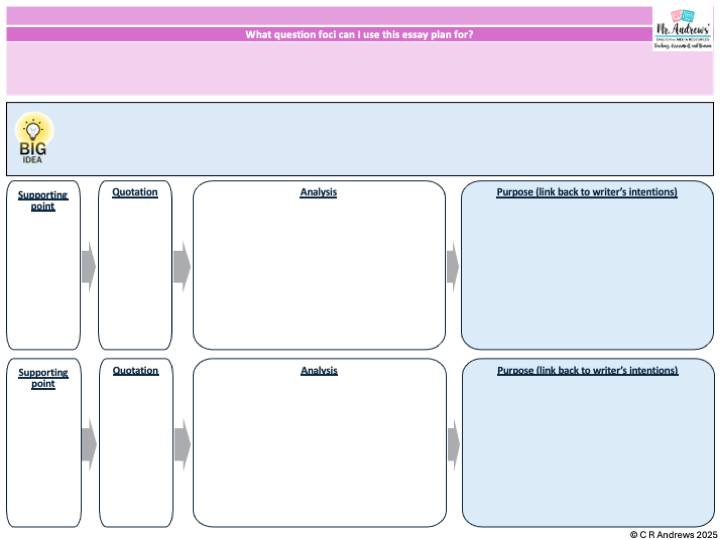Click top-row arrow between Quotation and Analysis
The width and height of the screenshot is (720, 540).
tap(181, 266)
